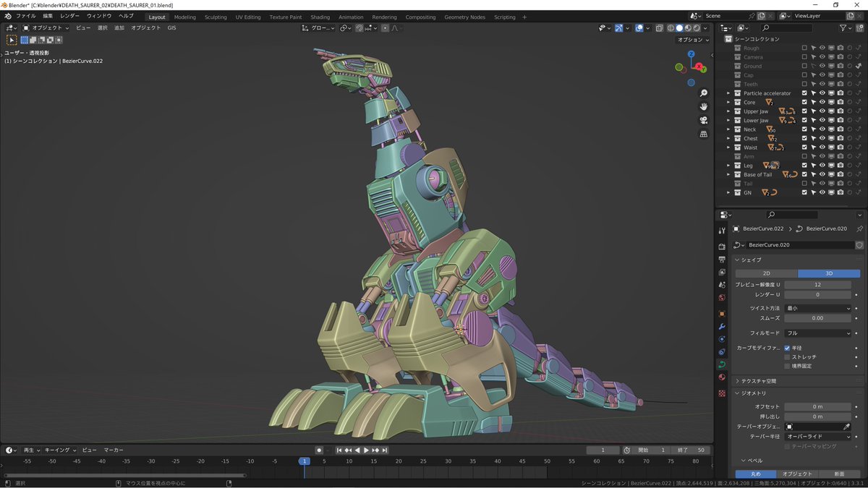Screen dimensions: 868x488
Task: Open the World properties tab icon
Action: point(721,298)
